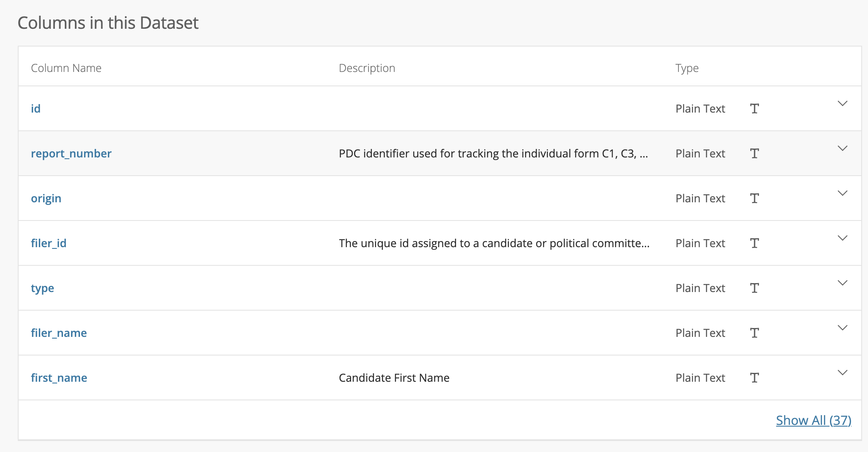Screen dimensions: 868x452
Task: Click the text type icon for id
Action: click(754, 109)
